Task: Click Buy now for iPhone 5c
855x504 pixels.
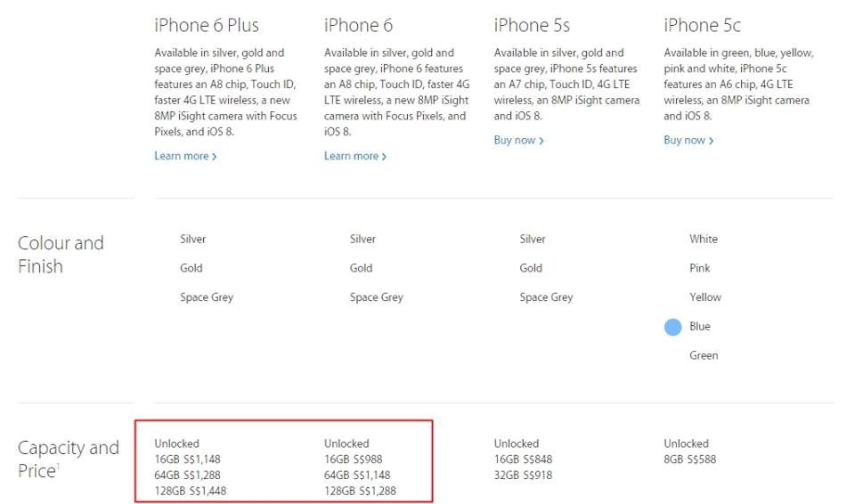Action: [x=688, y=140]
